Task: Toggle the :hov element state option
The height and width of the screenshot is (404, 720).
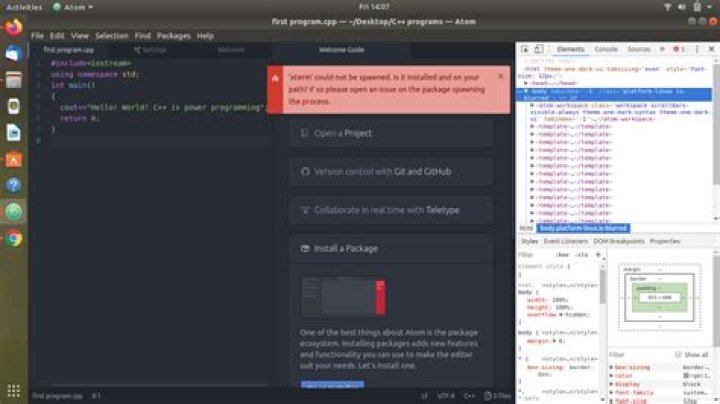Action: point(562,255)
